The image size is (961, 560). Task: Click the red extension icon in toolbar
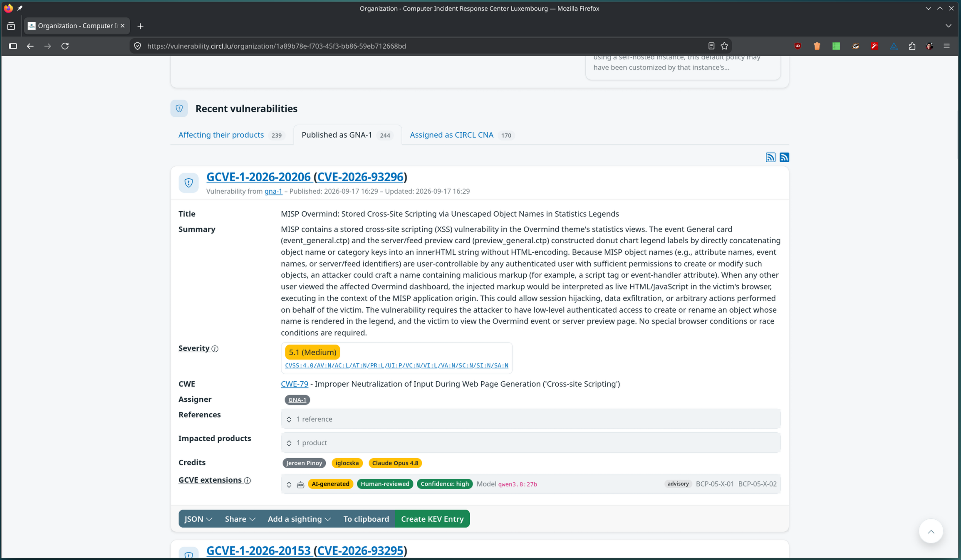click(x=874, y=46)
